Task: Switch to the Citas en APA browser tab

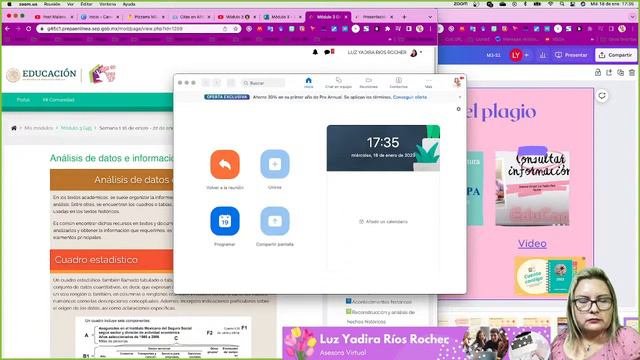Action: [191, 17]
